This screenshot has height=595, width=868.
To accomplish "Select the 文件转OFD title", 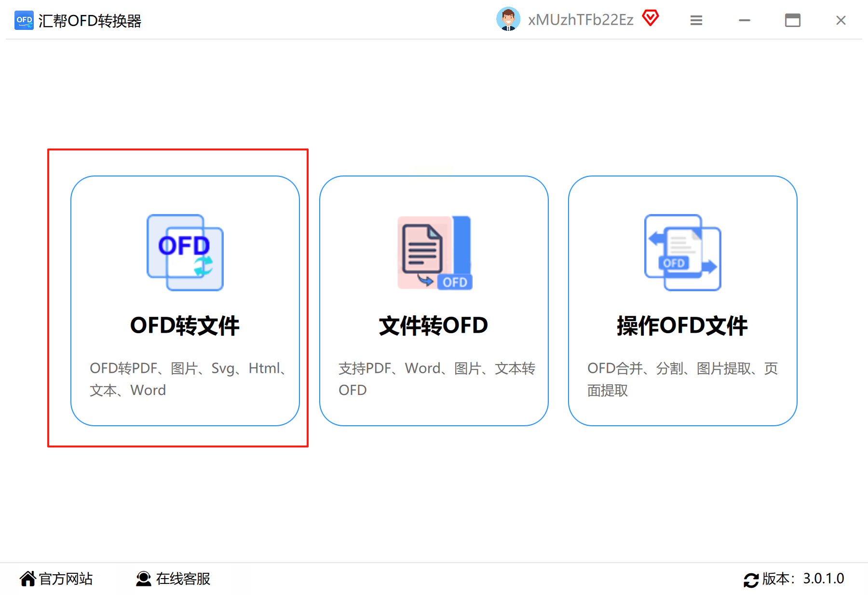I will coord(434,325).
